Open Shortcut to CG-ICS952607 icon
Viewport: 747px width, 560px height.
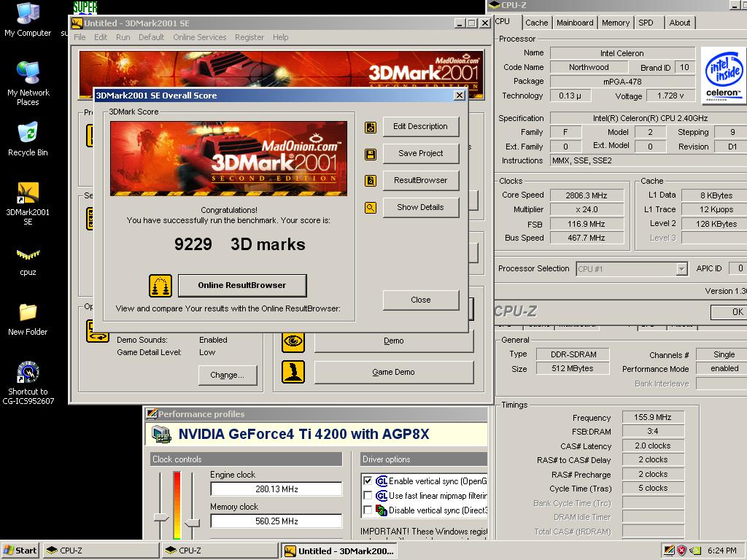pos(28,382)
